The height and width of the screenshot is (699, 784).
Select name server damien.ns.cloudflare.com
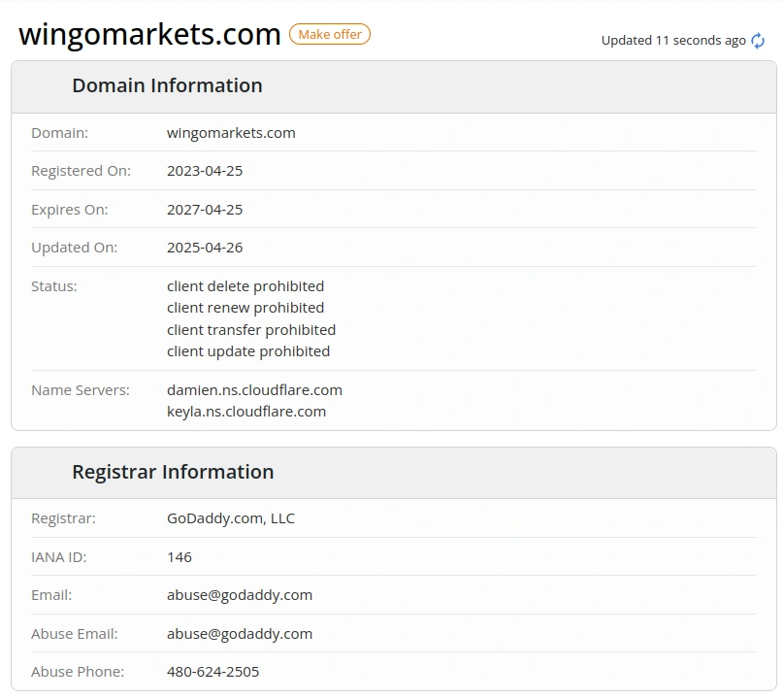coord(254,389)
